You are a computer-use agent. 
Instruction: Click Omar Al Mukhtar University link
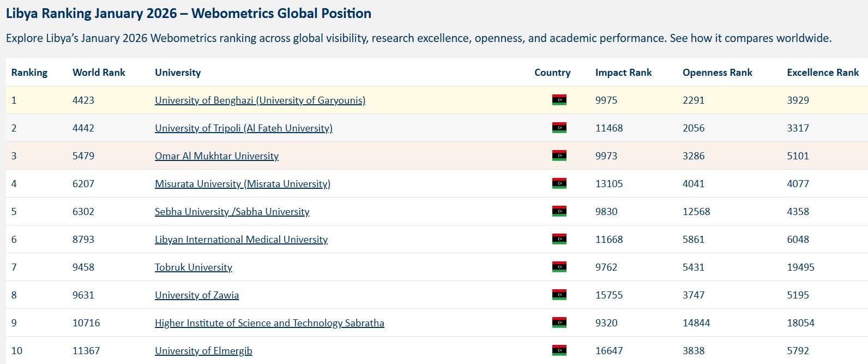(x=216, y=156)
